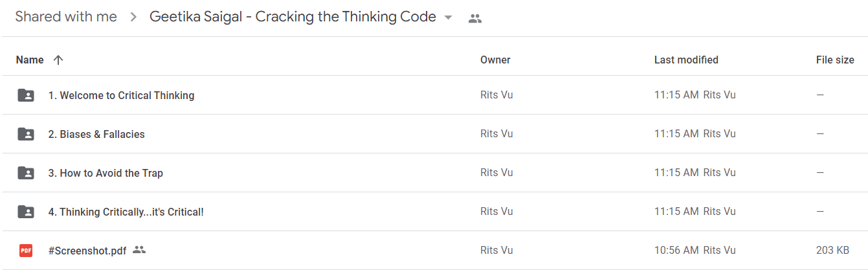Select the 3. How to Avoid the Trap folder

click(434, 173)
